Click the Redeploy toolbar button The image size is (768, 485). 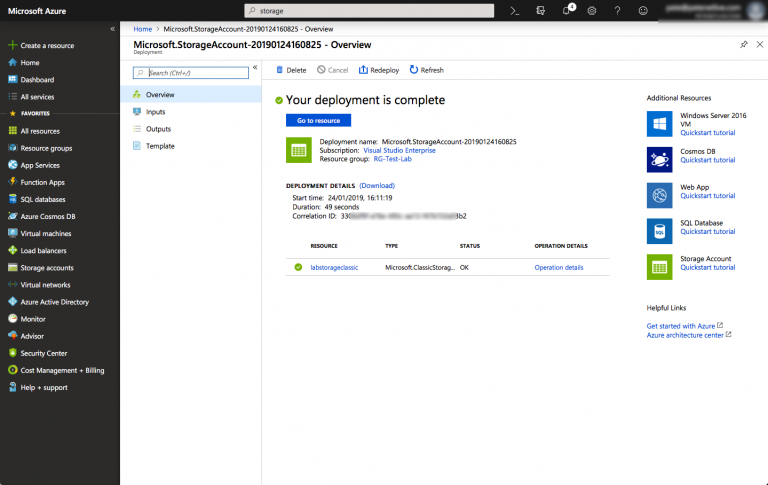point(379,70)
